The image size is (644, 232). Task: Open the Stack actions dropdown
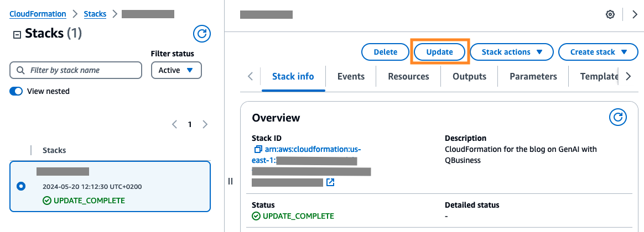pos(512,52)
